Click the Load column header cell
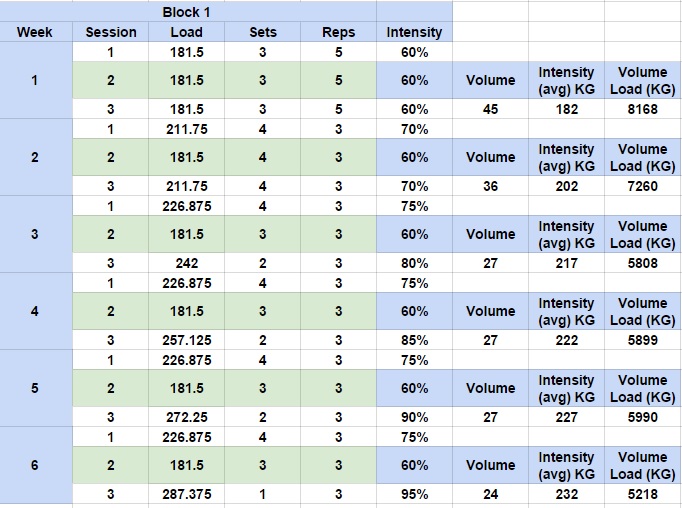The image size is (682, 508). pyautogui.click(x=187, y=32)
